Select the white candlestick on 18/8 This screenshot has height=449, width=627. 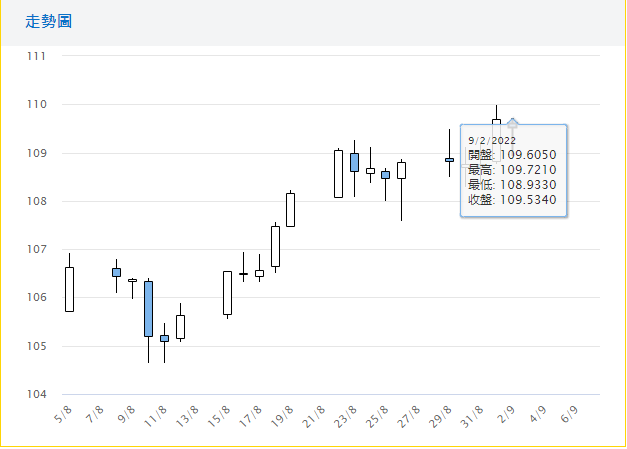275,246
